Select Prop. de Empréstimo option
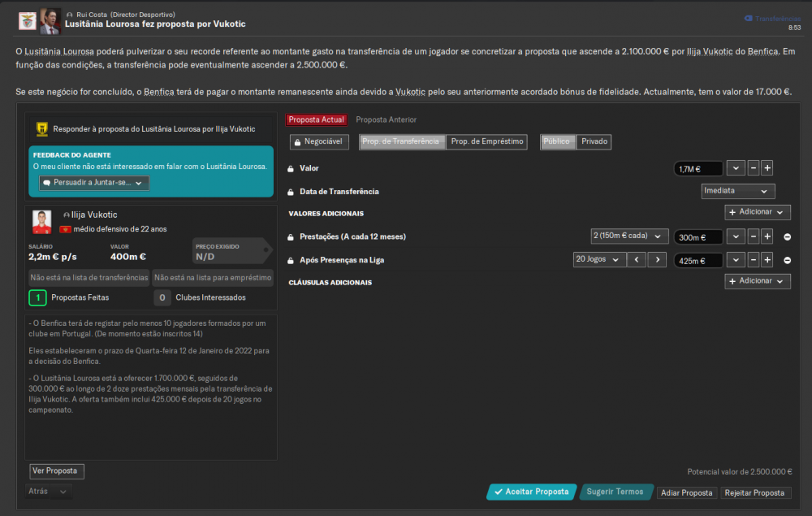Viewport: 812px width, 516px height. pyautogui.click(x=486, y=141)
